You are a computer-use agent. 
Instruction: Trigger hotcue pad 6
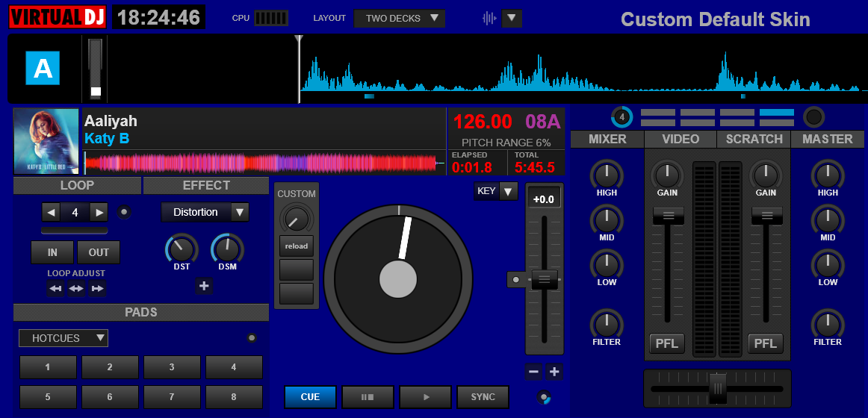110,397
